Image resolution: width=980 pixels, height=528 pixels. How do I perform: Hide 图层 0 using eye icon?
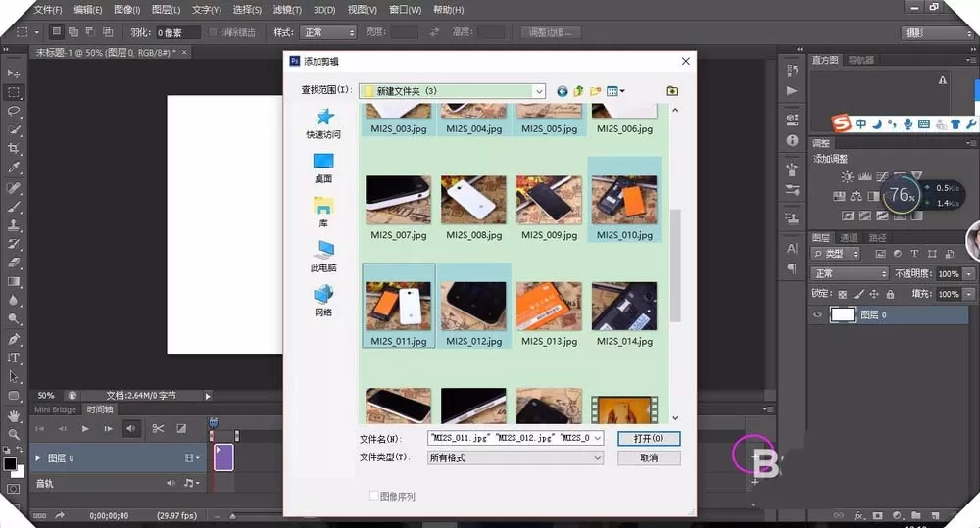point(817,314)
